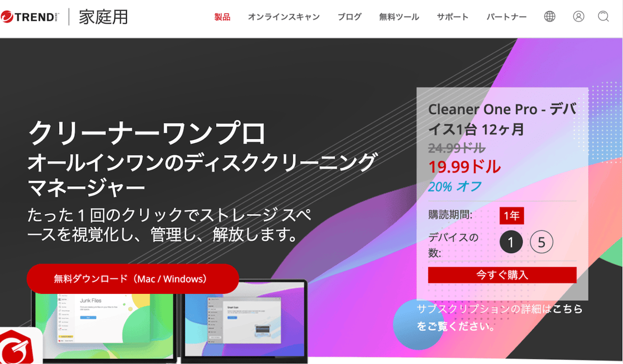Click the 無料ダウンロード download button

(x=133, y=279)
